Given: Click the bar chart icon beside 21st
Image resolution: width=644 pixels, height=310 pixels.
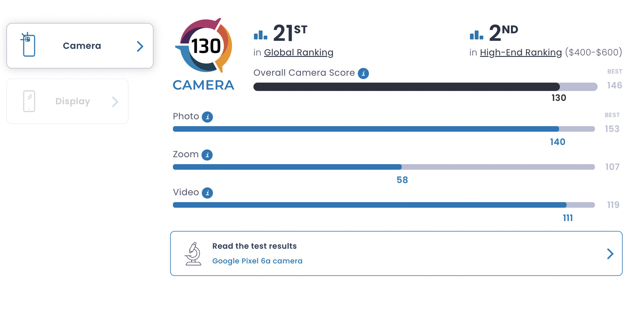Looking at the screenshot, I should 261,35.
